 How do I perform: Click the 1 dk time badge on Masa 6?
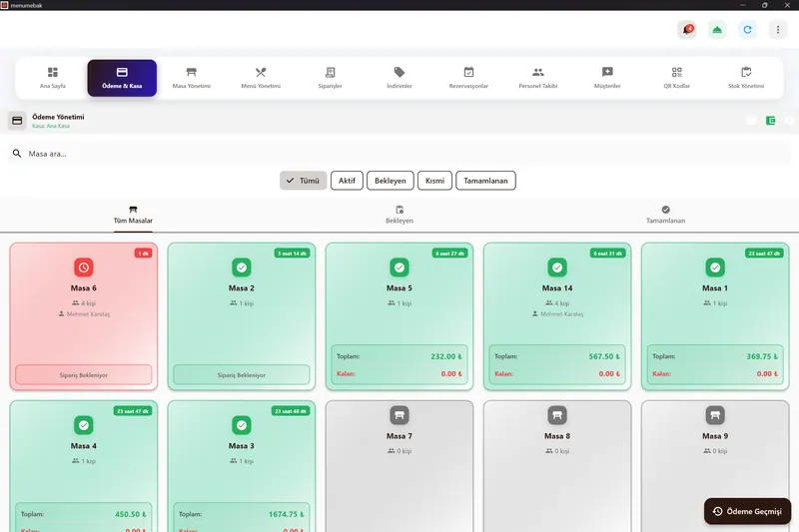[143, 253]
